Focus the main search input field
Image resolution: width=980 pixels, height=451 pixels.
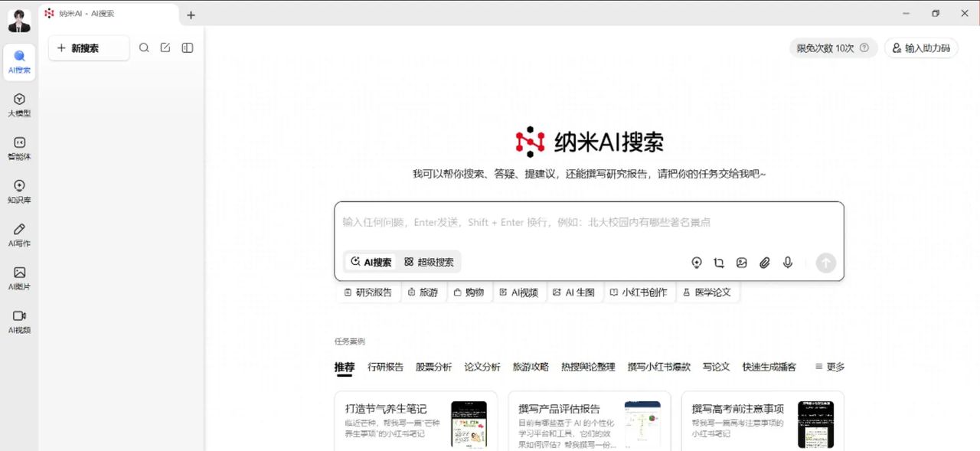tap(588, 223)
